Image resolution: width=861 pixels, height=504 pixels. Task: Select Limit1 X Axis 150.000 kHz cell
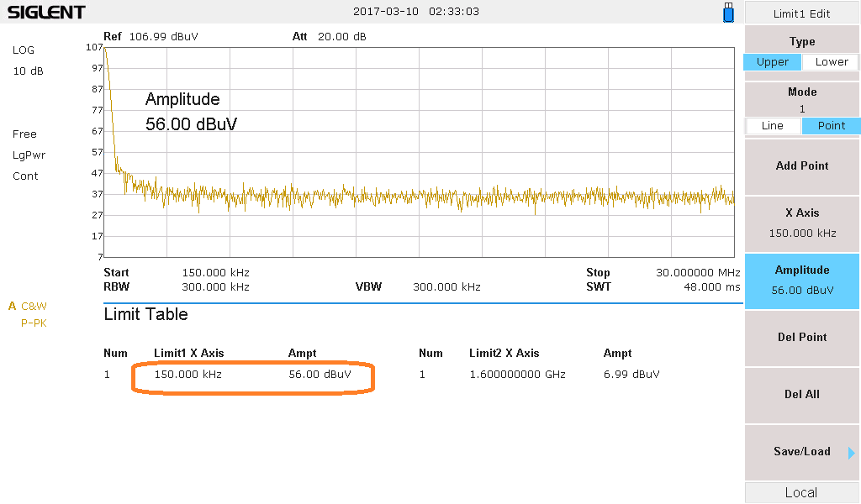(x=188, y=375)
